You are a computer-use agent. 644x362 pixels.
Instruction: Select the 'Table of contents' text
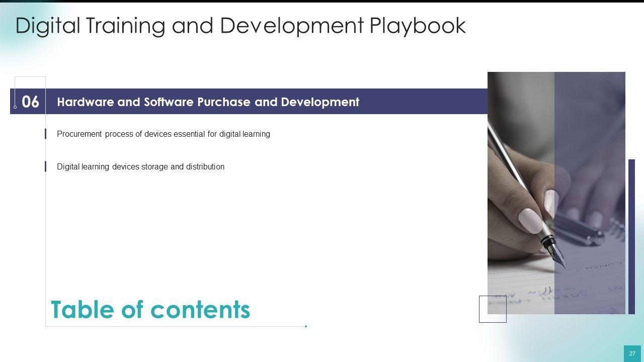[150, 310]
